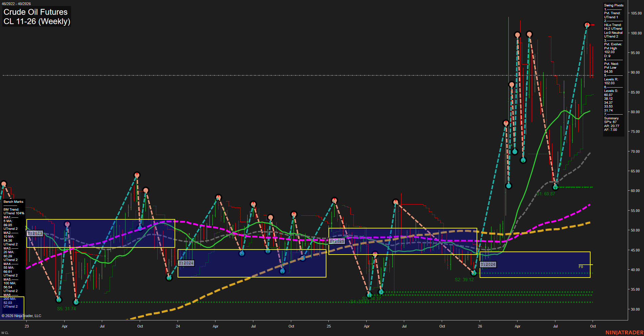The image size is (644, 336).
Task: Click the Y:2025 yearly label marker
Action: coord(337,241)
